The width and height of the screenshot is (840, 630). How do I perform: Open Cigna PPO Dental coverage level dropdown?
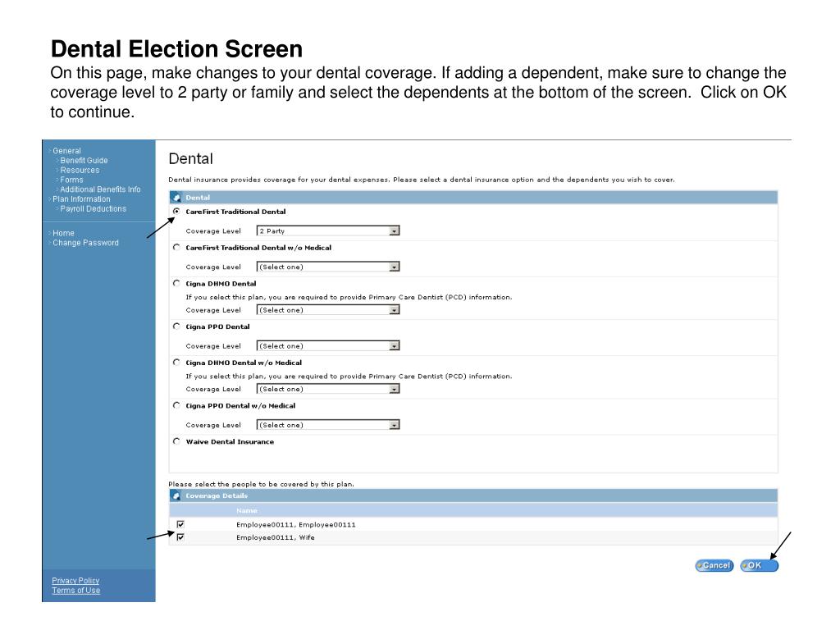(327, 346)
